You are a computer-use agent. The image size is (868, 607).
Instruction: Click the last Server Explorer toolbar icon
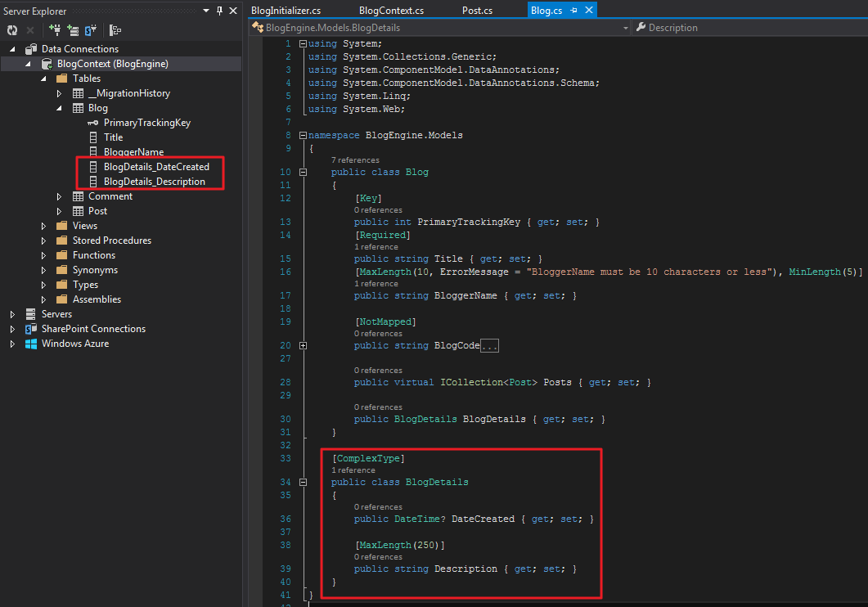[x=115, y=30]
